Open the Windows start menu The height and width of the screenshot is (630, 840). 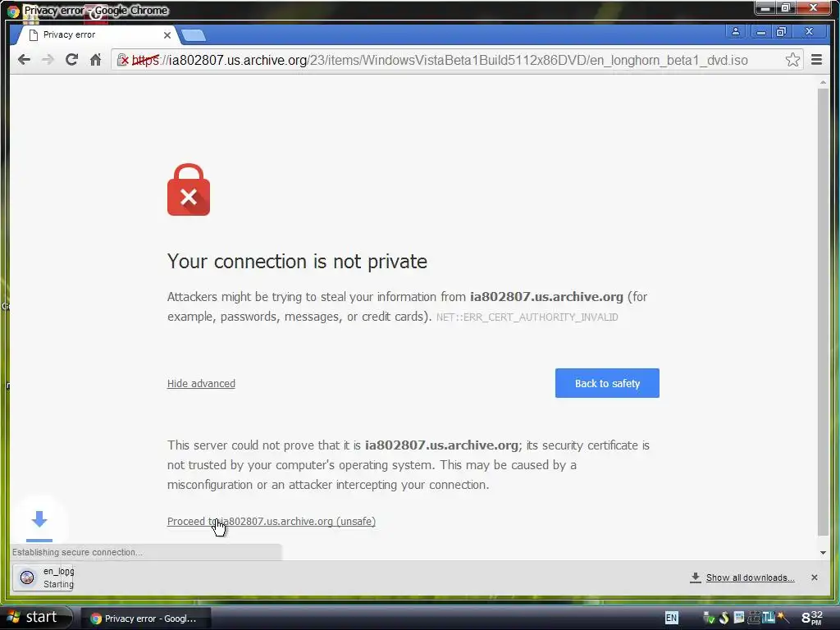tap(36, 618)
